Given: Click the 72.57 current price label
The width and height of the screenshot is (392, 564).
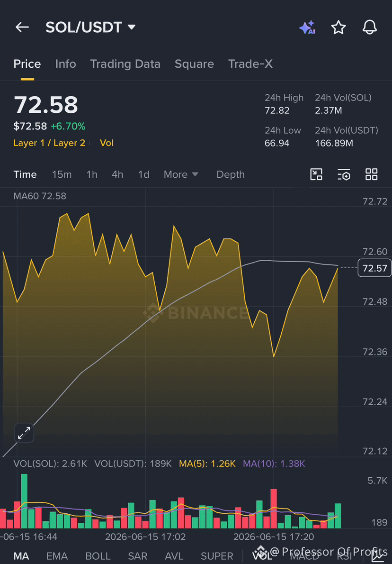Looking at the screenshot, I should 374,268.
